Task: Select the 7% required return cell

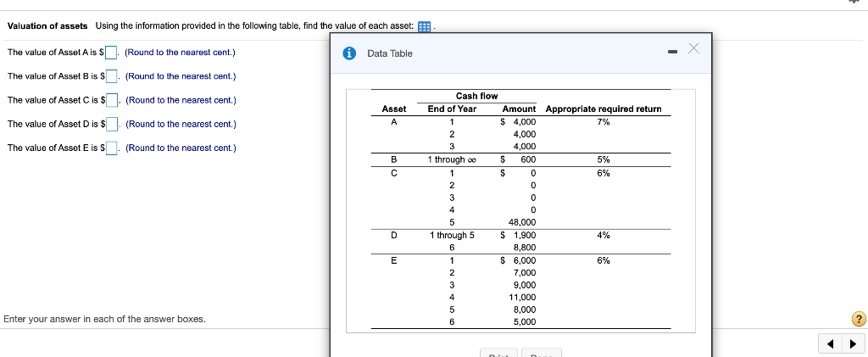Action: point(604,122)
